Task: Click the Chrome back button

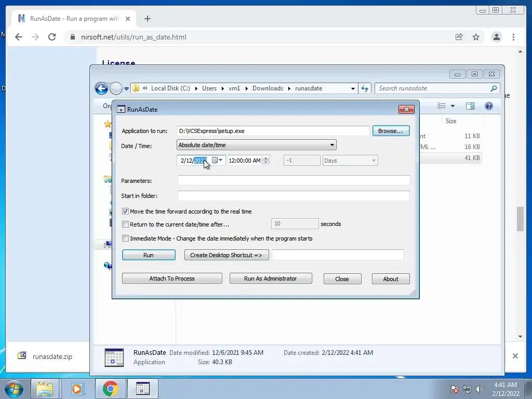Action: (19, 37)
